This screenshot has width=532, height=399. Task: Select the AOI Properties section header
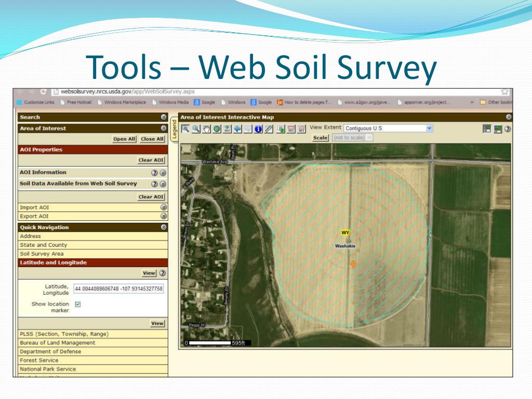(93, 150)
